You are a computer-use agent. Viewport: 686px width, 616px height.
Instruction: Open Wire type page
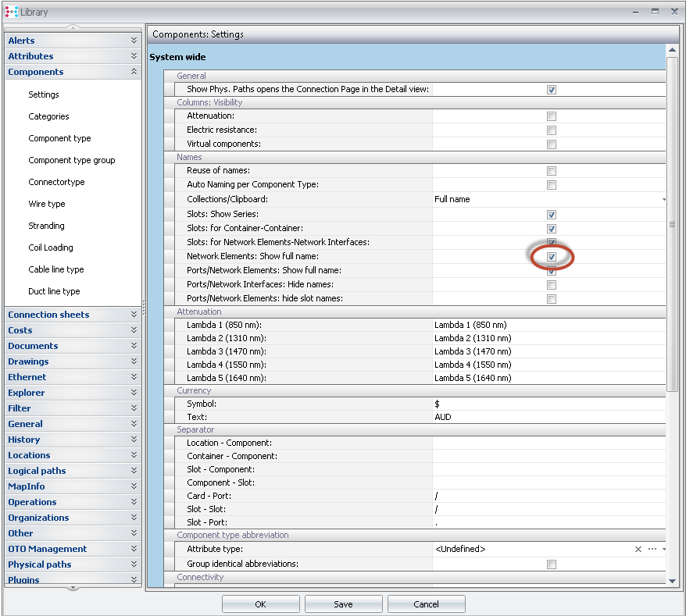[x=47, y=204]
